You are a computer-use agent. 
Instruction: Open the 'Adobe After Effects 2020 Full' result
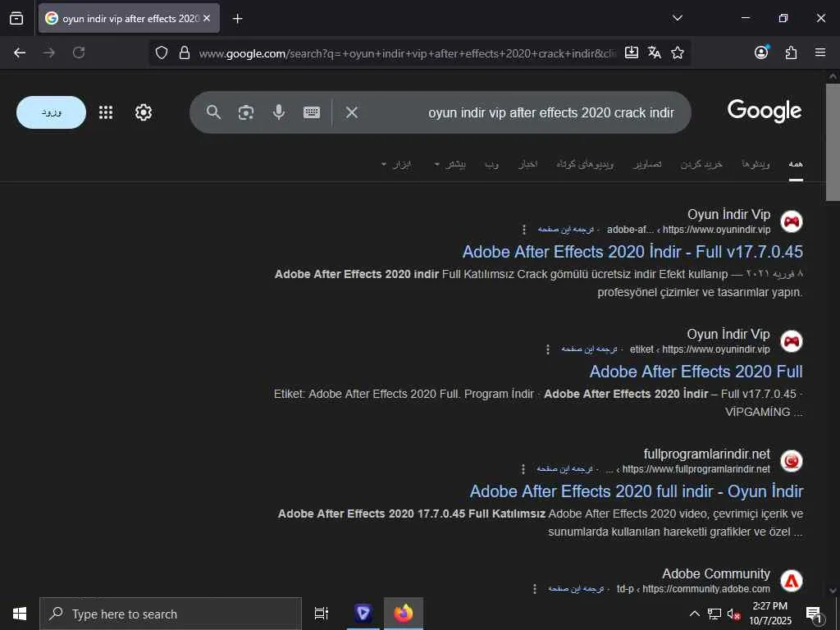click(696, 372)
